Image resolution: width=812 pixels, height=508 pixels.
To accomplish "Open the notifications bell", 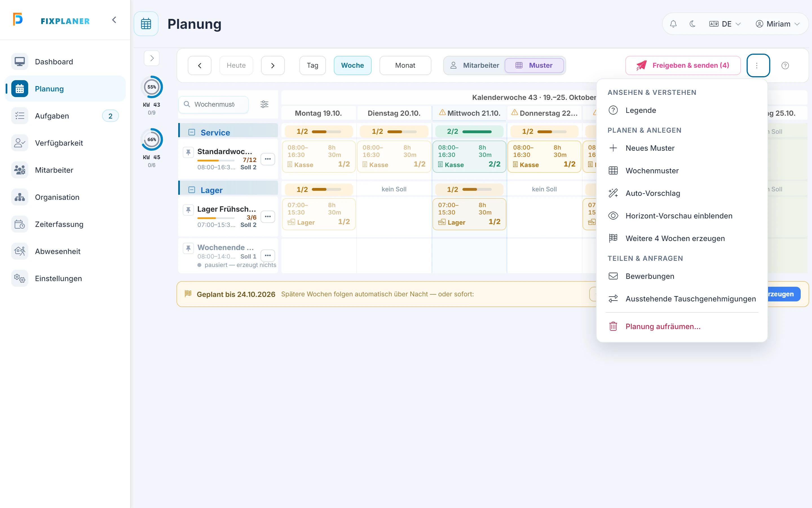I will point(673,24).
